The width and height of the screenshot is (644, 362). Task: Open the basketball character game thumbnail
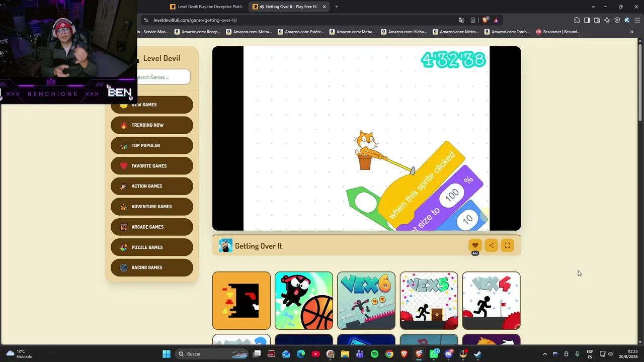pos(304,301)
